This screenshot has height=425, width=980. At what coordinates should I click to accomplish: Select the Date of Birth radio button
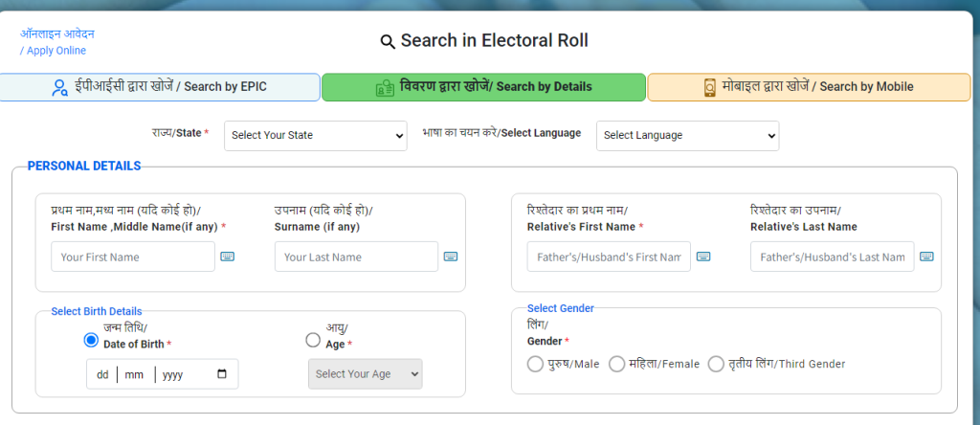point(91,340)
